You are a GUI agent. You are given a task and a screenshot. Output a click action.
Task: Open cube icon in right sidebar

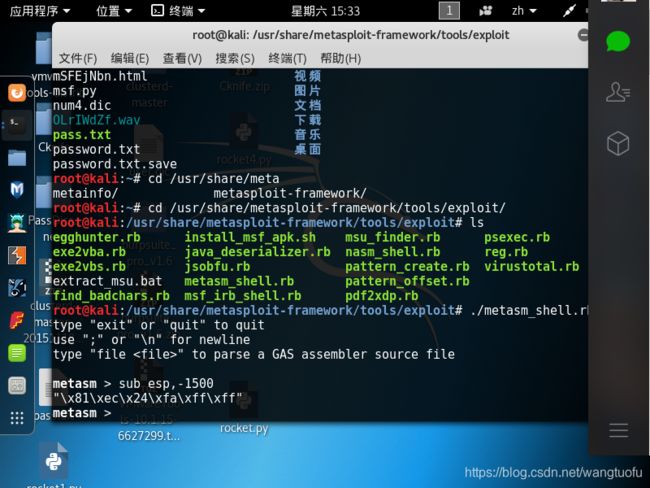click(x=618, y=143)
